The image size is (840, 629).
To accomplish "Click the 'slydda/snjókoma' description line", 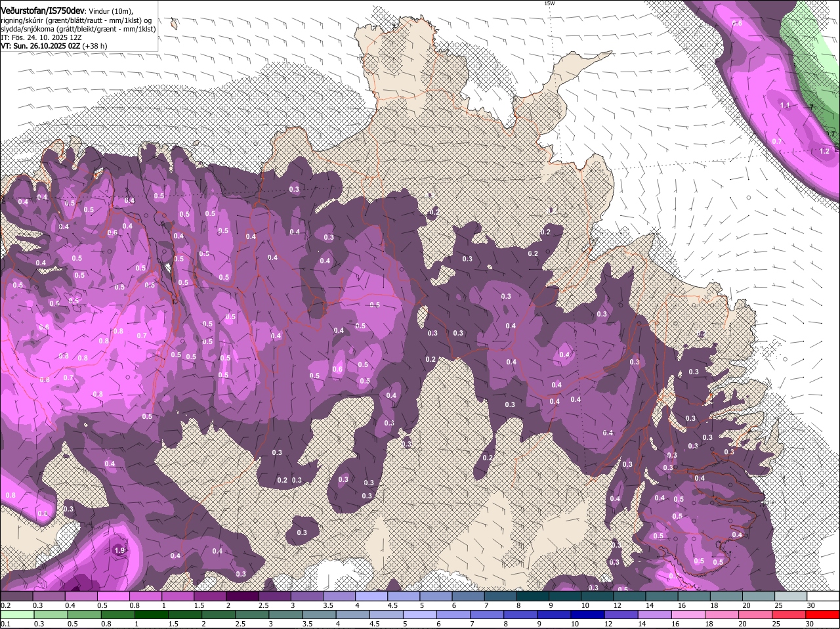I will pos(78,29).
